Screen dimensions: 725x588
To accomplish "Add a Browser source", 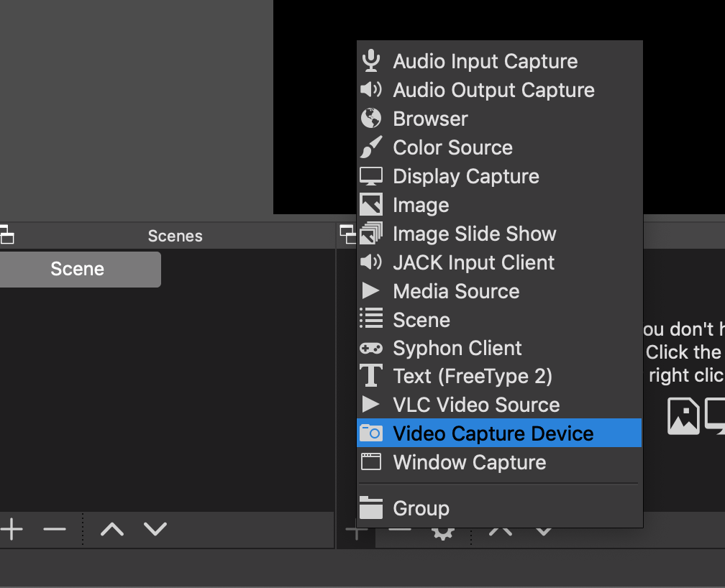I will [430, 119].
